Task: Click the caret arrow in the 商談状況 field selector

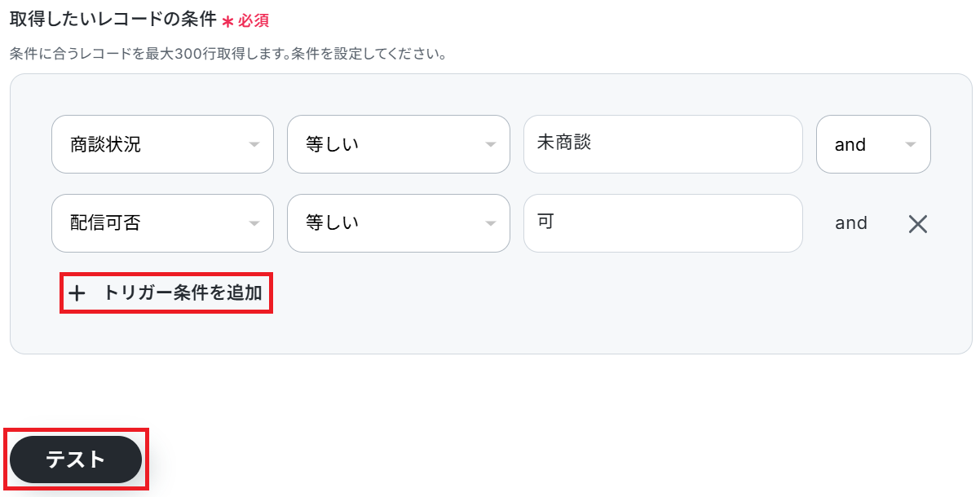Action: click(254, 145)
